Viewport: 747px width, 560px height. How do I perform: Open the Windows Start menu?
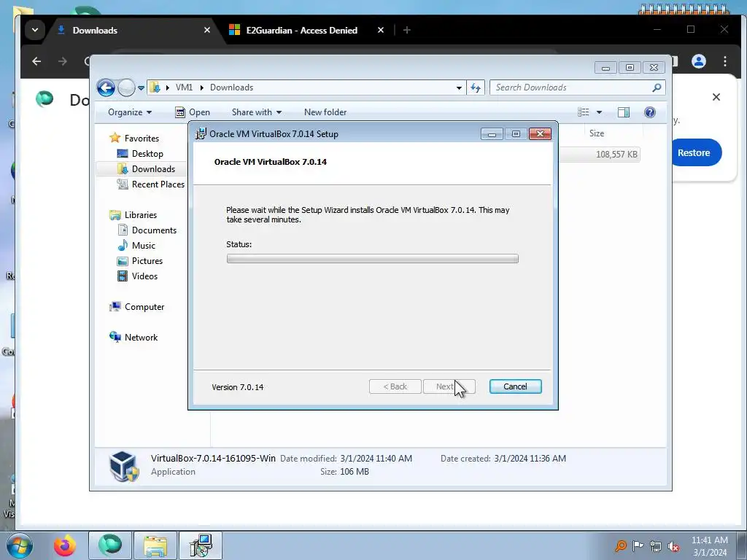[20, 545]
